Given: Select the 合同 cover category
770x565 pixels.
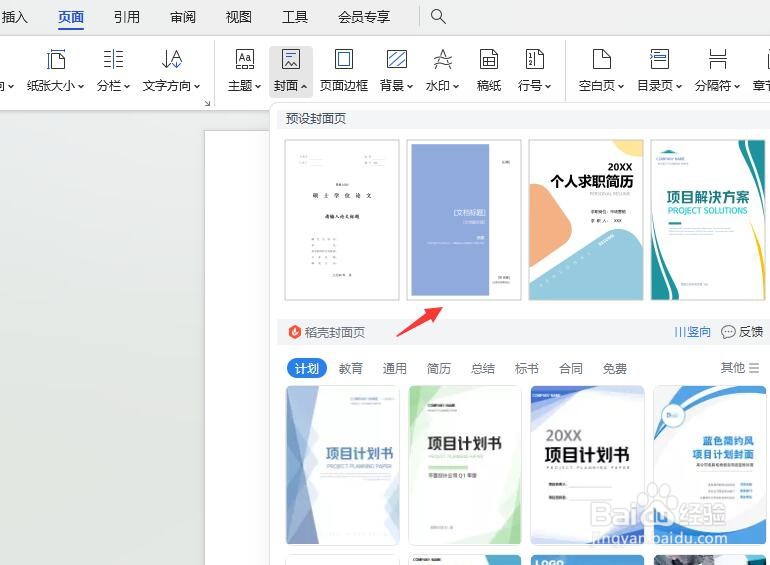Looking at the screenshot, I should [x=571, y=368].
